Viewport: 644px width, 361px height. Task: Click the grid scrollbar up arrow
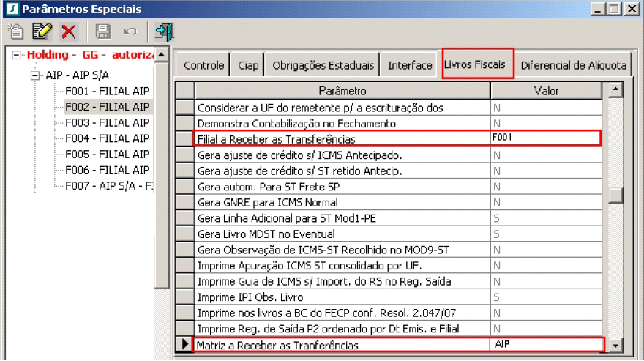615,89
